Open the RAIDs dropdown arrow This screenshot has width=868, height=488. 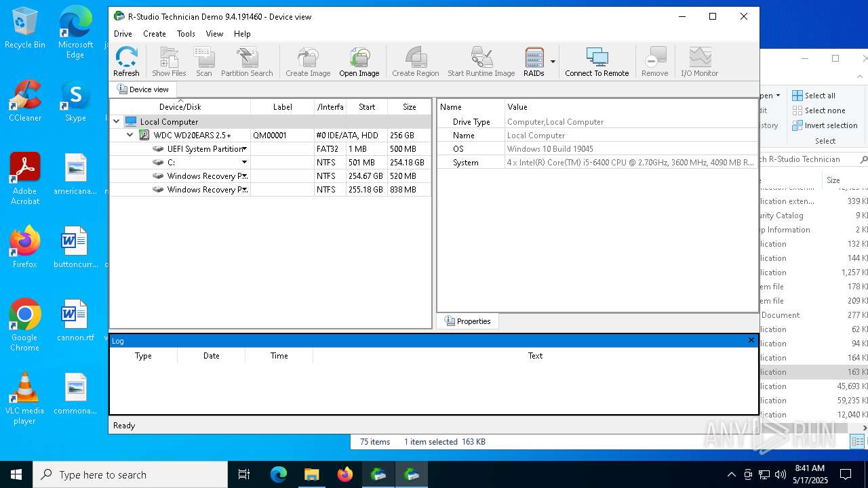pyautogui.click(x=553, y=62)
